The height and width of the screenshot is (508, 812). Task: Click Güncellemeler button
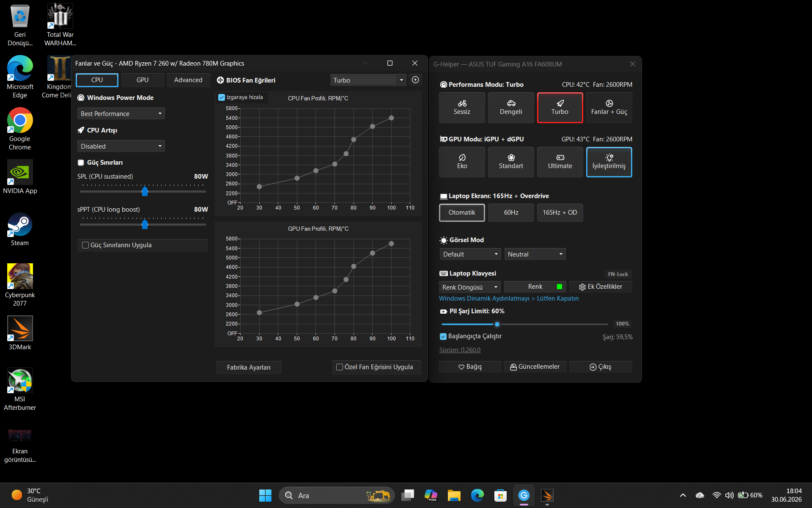click(x=535, y=367)
